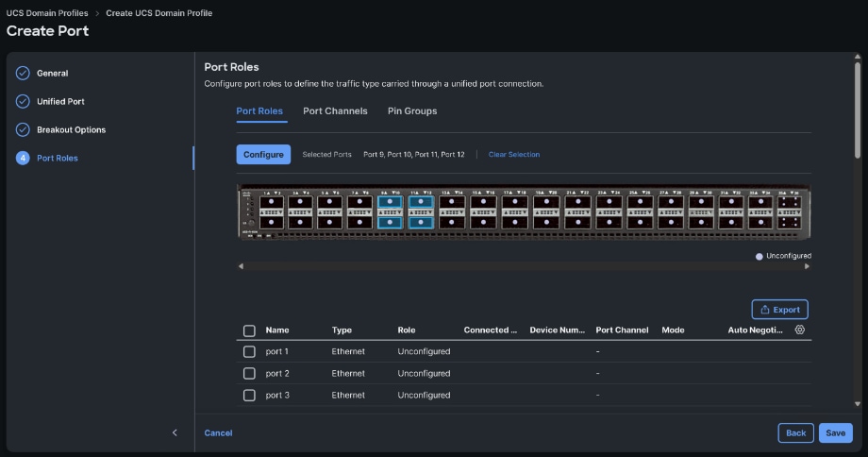Open the Port Roles step in sidebar
The image size is (868, 457).
tap(57, 158)
